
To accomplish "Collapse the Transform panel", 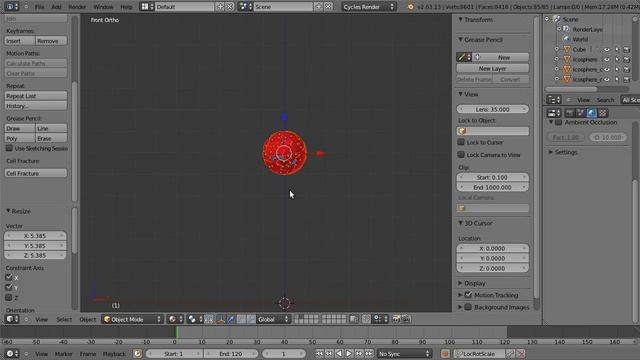I will coord(460,20).
